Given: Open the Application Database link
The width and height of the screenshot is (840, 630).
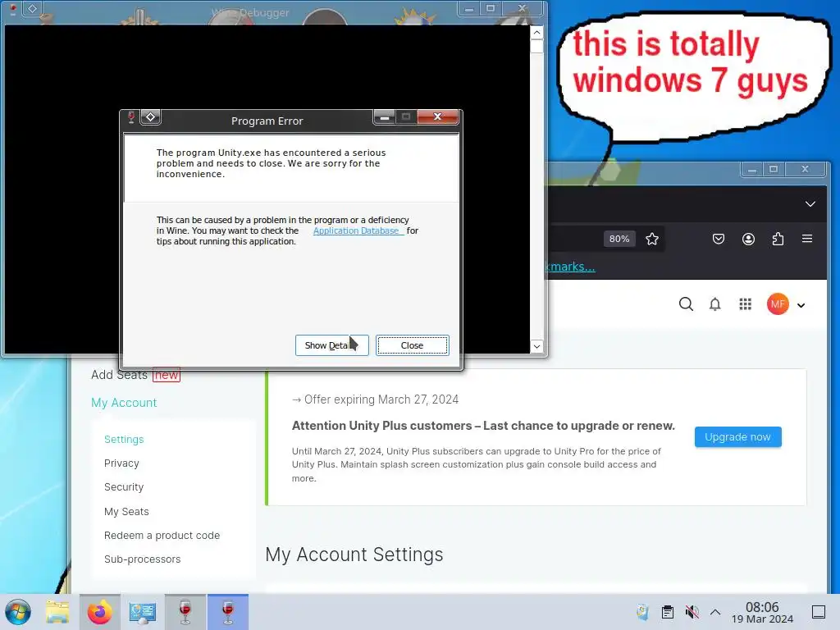Looking at the screenshot, I should point(358,231).
